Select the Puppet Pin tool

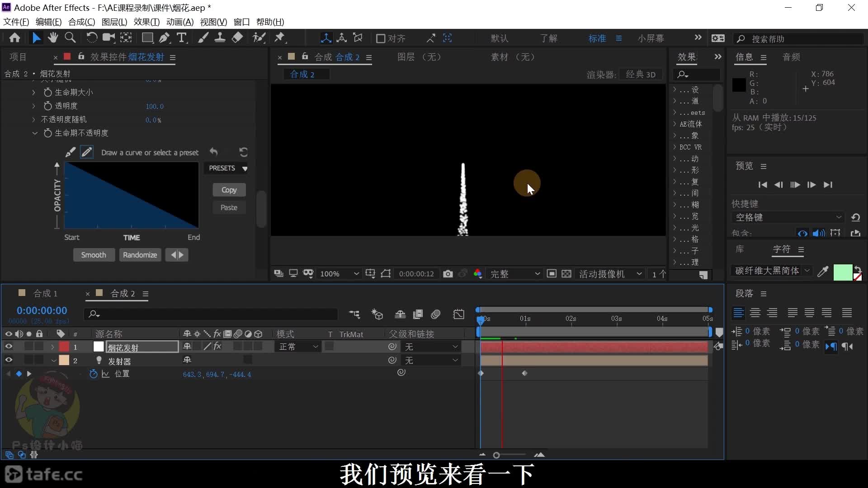(x=280, y=38)
